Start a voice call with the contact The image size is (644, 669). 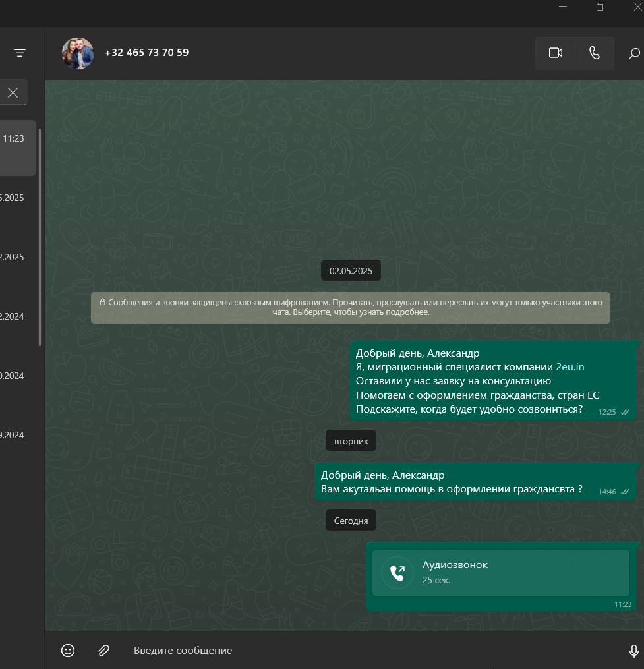[x=595, y=53]
